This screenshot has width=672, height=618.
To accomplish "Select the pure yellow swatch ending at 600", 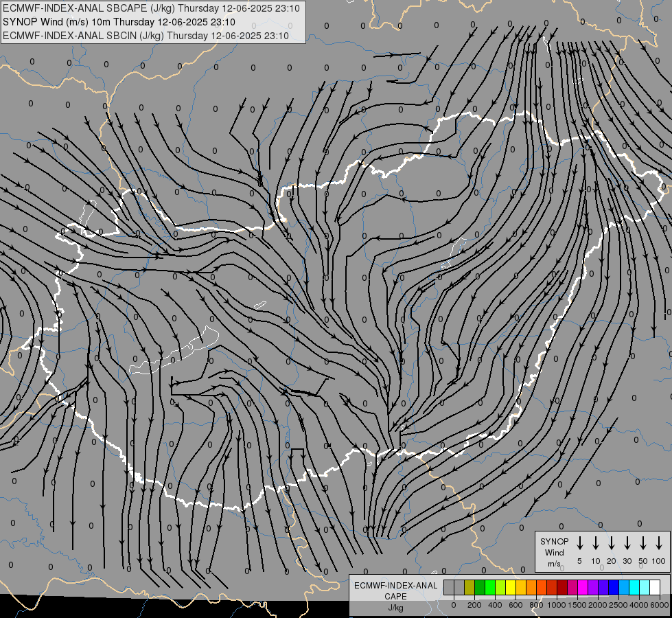I will click(511, 587).
